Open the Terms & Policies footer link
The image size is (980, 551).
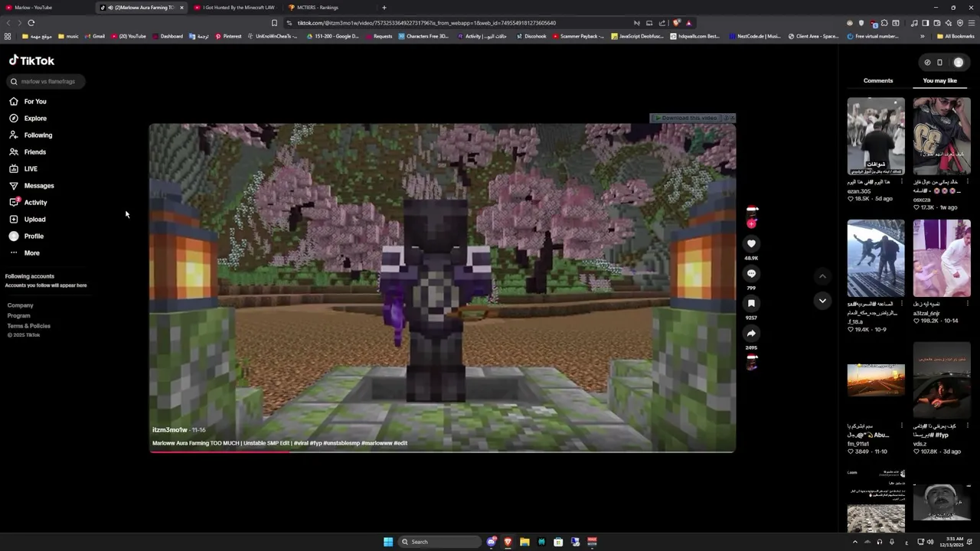[x=29, y=326]
